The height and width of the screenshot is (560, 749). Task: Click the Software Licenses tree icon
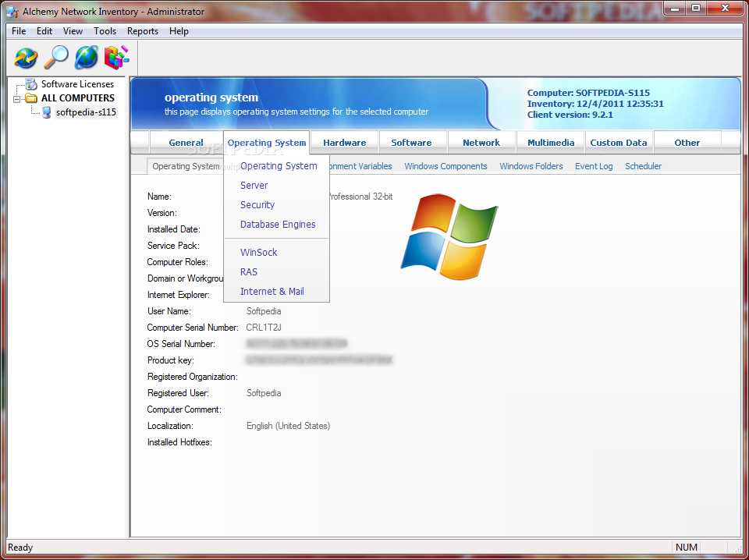(31, 84)
